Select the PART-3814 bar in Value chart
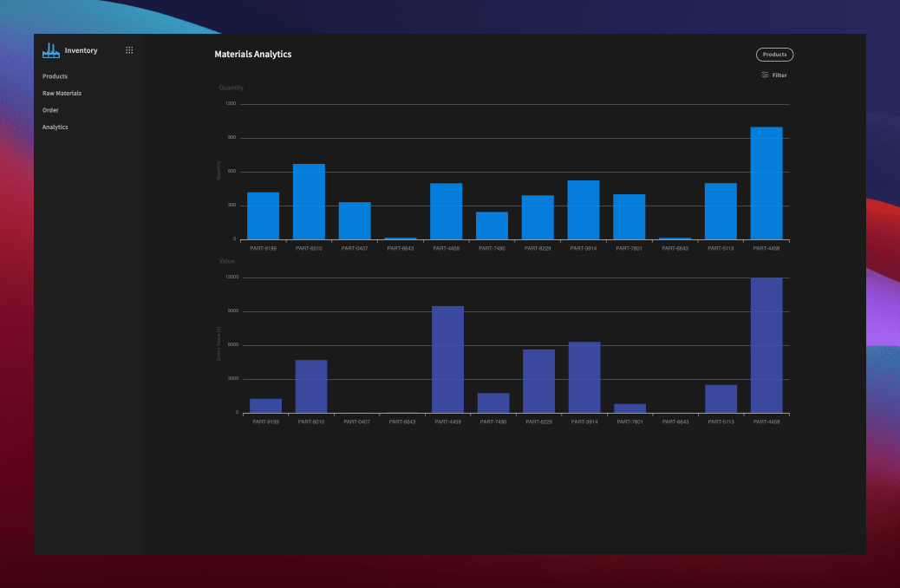 coord(584,373)
